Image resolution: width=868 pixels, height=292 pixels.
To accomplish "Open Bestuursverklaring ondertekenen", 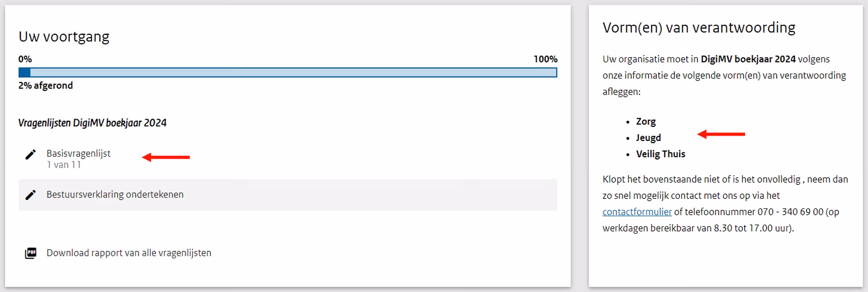I will 115,195.
